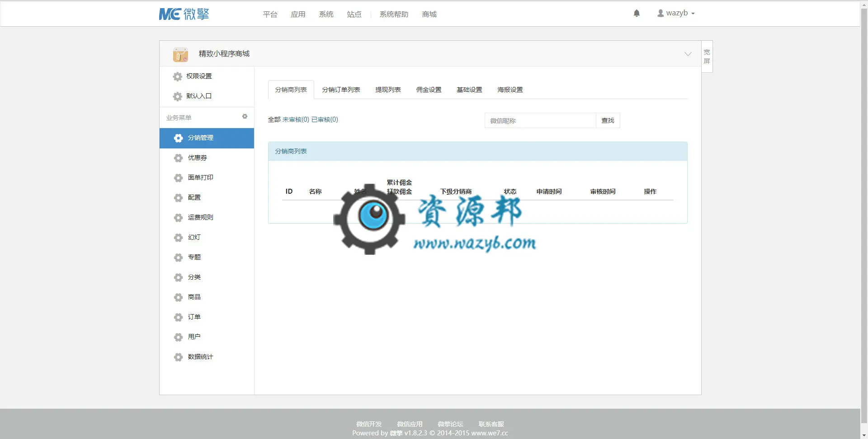Open the 站点 top menu
Image resolution: width=868 pixels, height=439 pixels.
click(x=354, y=14)
